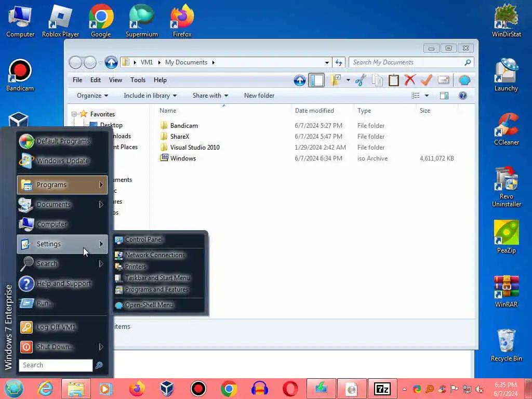
Task: Open the change view dropdown arrow
Action: [427, 96]
